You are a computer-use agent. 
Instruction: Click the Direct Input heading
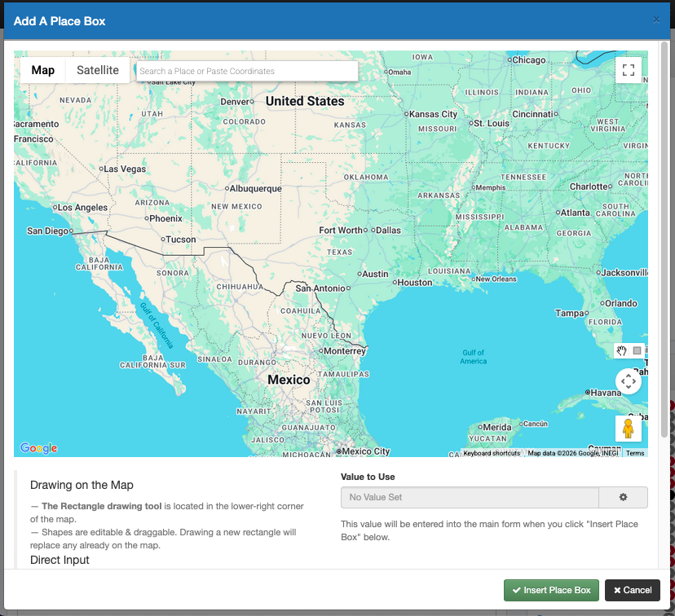(x=60, y=560)
